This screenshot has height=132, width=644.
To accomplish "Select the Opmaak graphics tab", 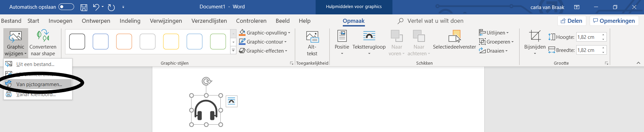I will click(x=354, y=21).
